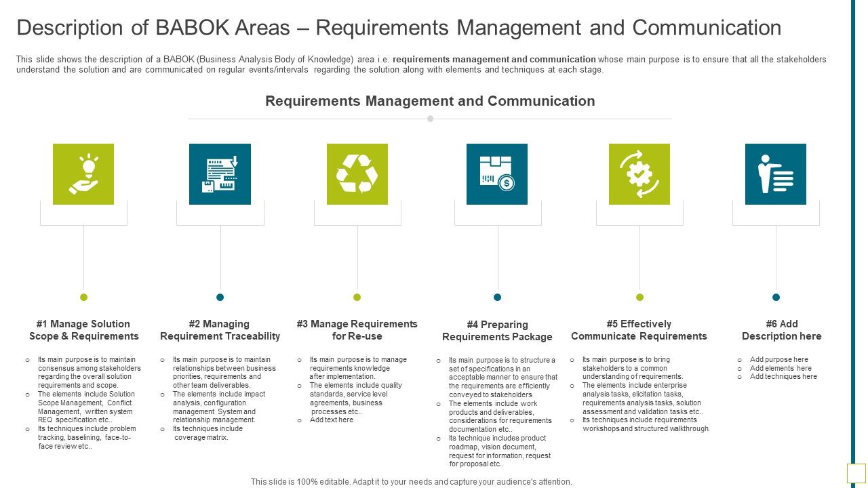Select heading '#6 Add Description here'

pos(781,330)
